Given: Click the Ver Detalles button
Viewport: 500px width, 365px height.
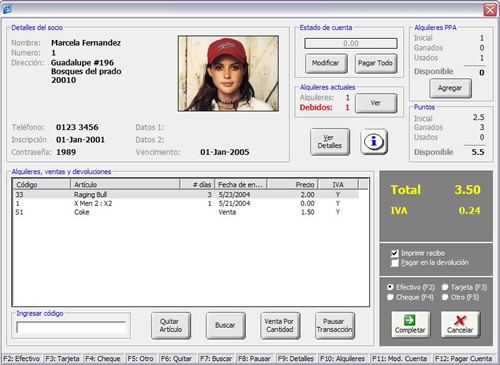Looking at the screenshot, I should click(x=330, y=142).
